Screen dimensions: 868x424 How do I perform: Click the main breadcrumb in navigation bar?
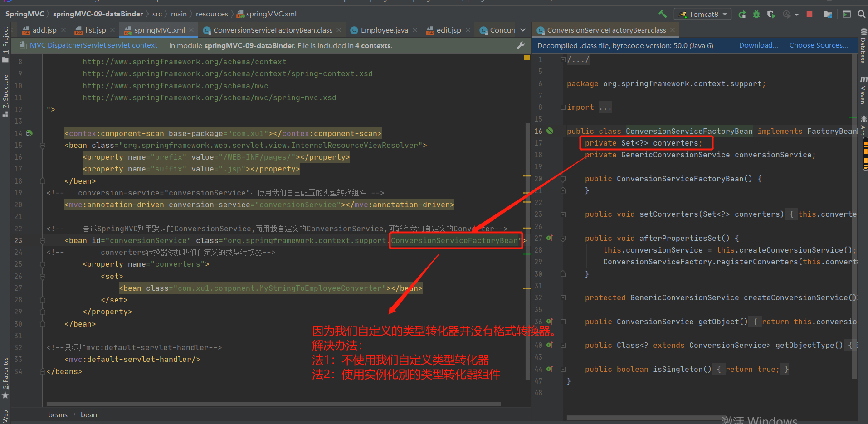[x=179, y=14]
